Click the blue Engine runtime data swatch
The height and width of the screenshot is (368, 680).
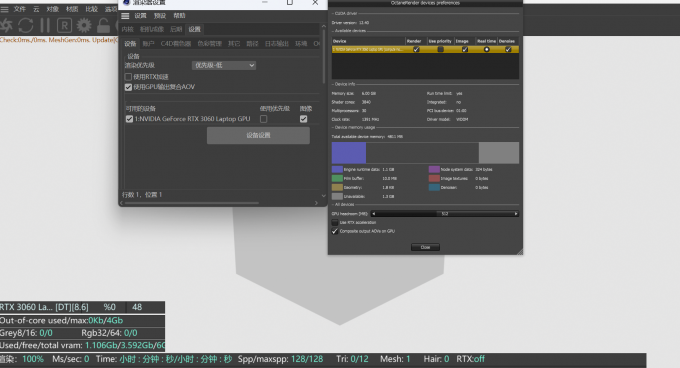pos(337,169)
